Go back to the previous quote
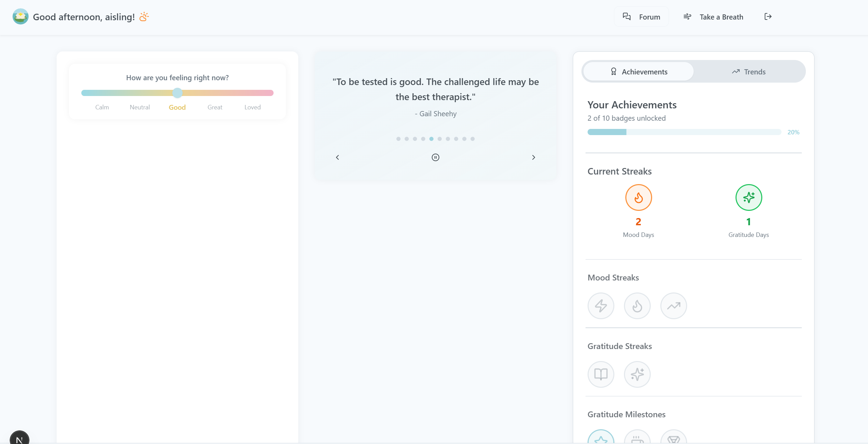The width and height of the screenshot is (868, 444). coord(337,157)
